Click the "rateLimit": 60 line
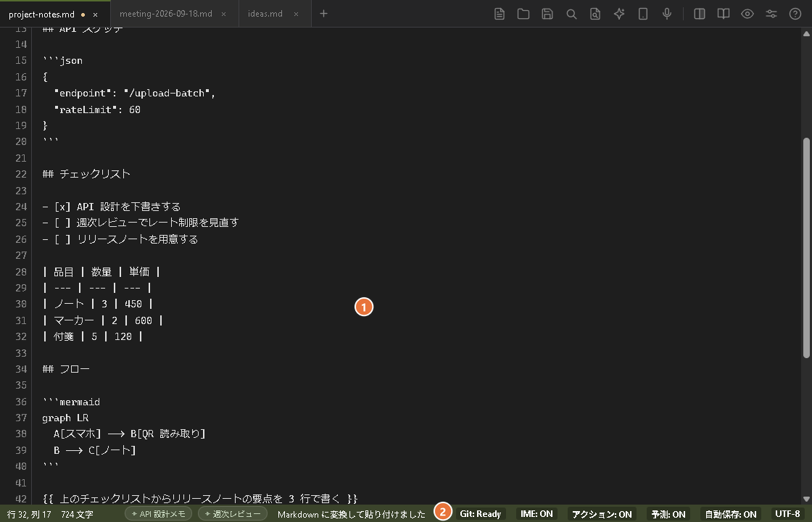 pos(97,109)
